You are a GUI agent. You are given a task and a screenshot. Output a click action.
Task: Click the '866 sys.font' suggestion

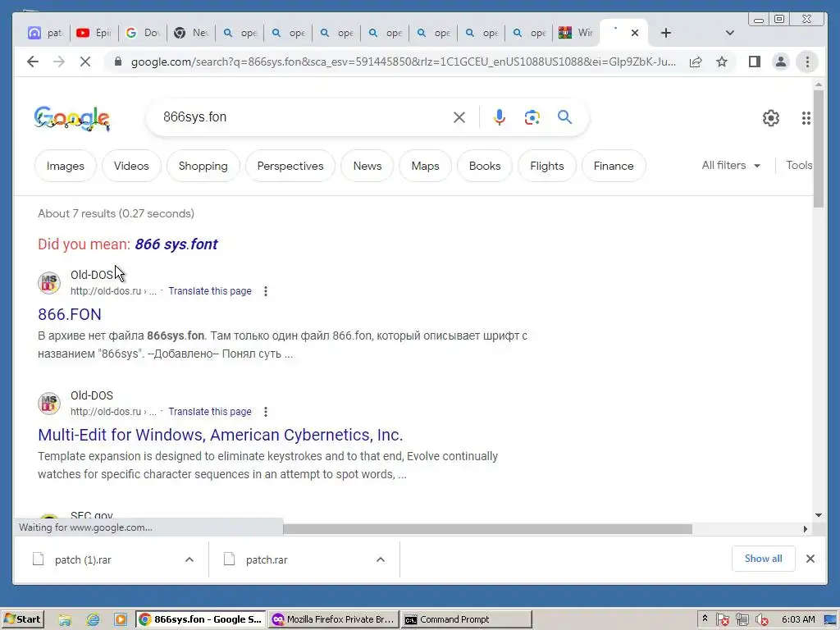(x=176, y=244)
